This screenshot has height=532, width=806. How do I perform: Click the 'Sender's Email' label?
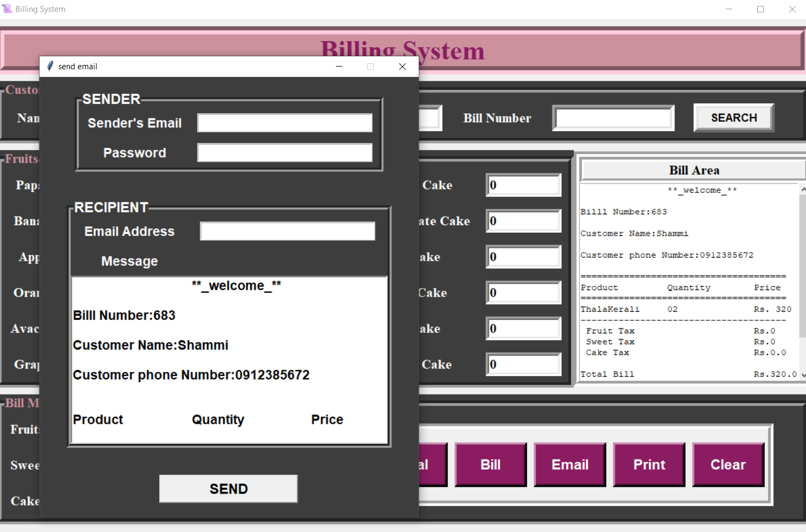134,123
